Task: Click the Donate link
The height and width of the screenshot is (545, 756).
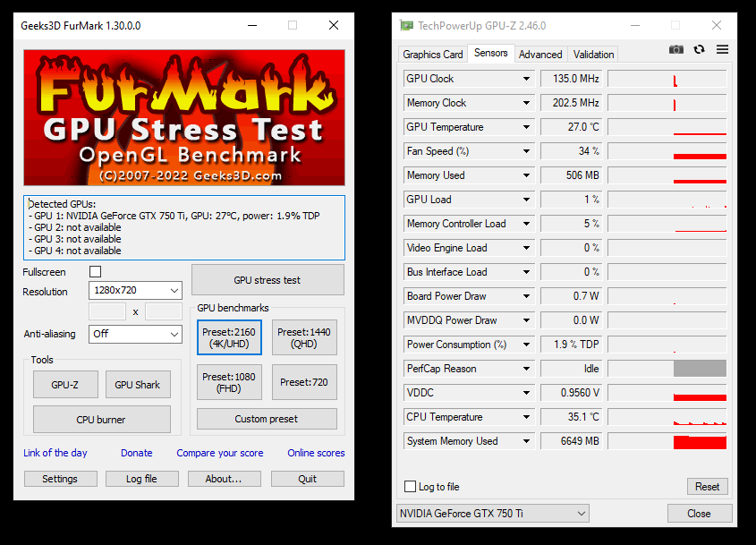Action: tap(137, 453)
